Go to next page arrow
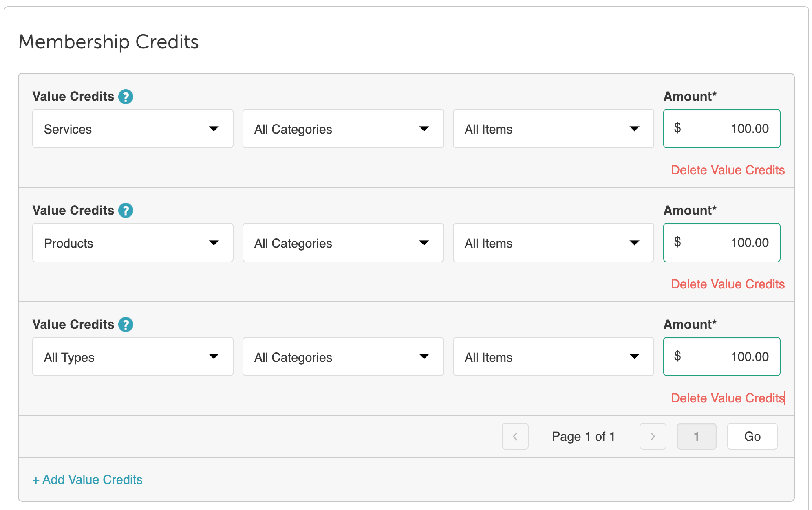812x510 pixels. pyautogui.click(x=653, y=436)
